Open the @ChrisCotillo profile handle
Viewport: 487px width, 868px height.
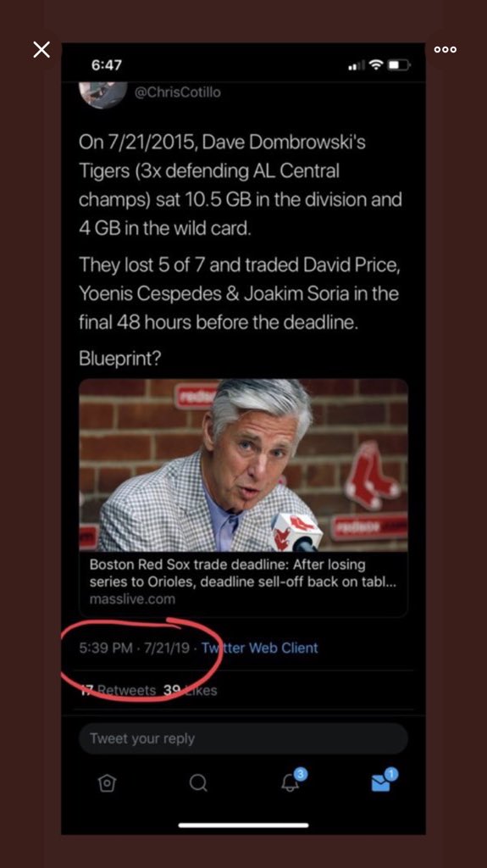click(x=177, y=92)
